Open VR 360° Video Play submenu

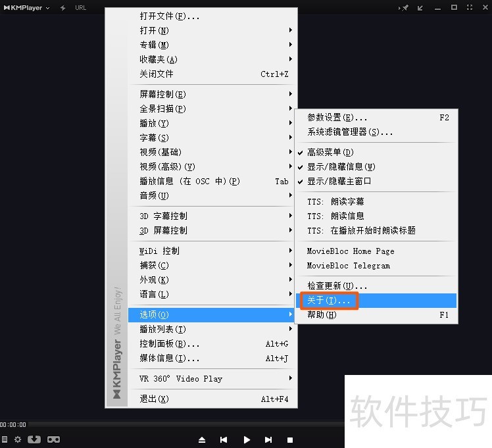pos(212,379)
